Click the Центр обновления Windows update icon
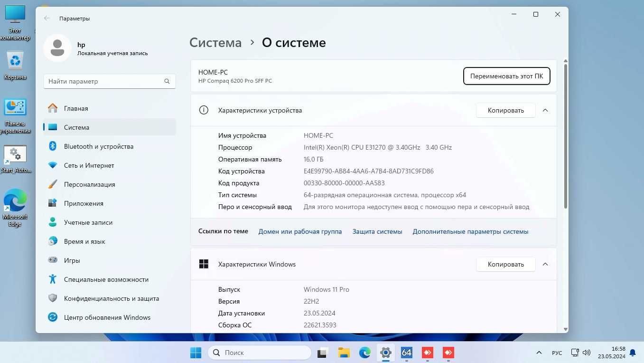644x363 pixels. 53,317
